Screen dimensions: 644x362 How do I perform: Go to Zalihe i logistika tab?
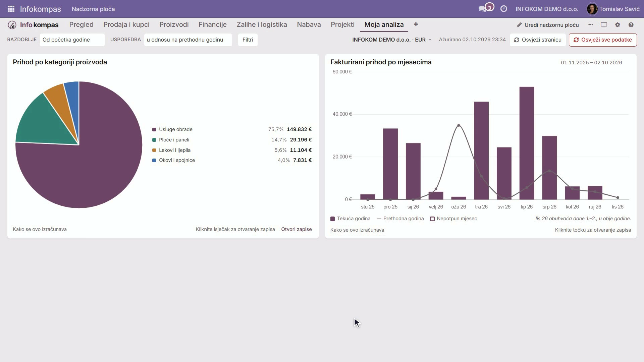[262, 24]
